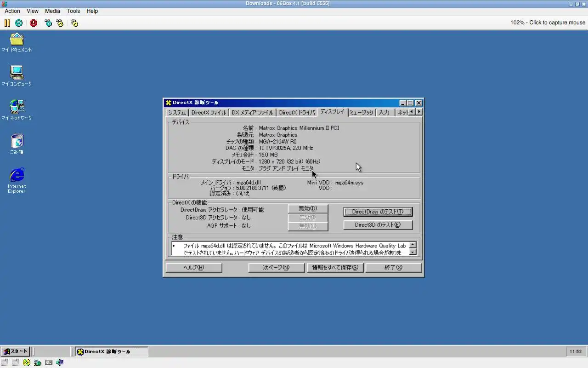Pause the emulated machine
The height and width of the screenshot is (368, 588).
[7, 23]
